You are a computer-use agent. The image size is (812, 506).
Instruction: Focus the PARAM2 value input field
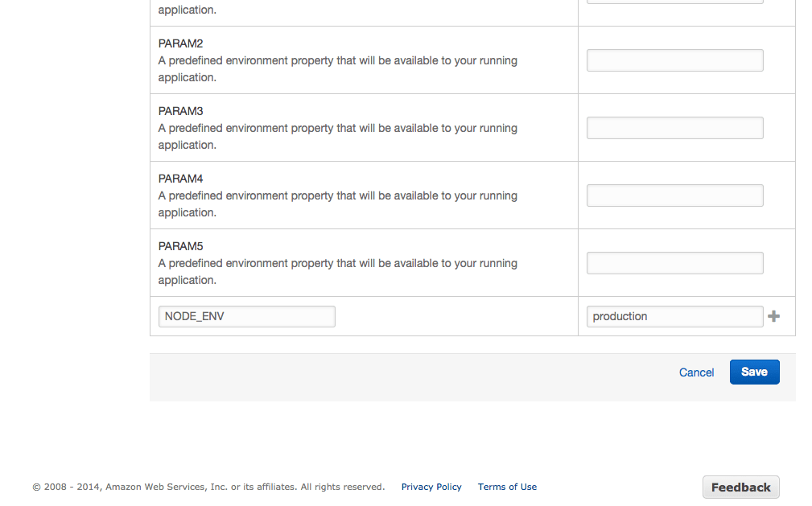(674, 60)
